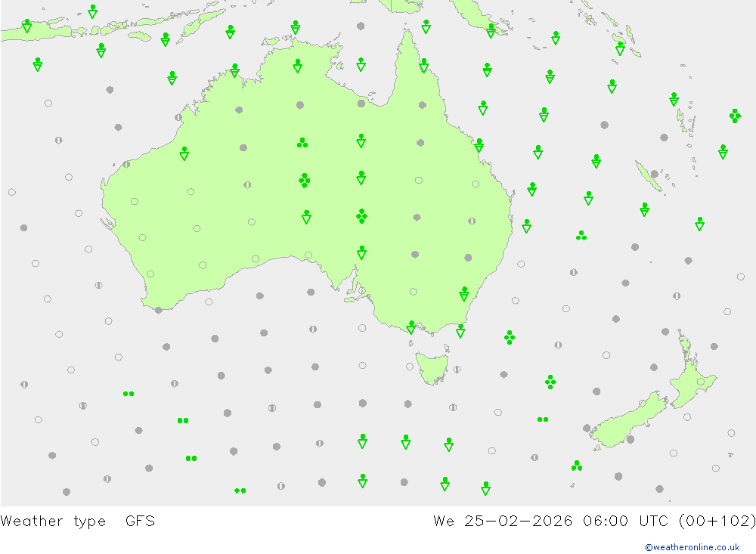Click the shower symbol on Victoria's southern coast
The height and width of the screenshot is (554, 756).
[411, 327]
